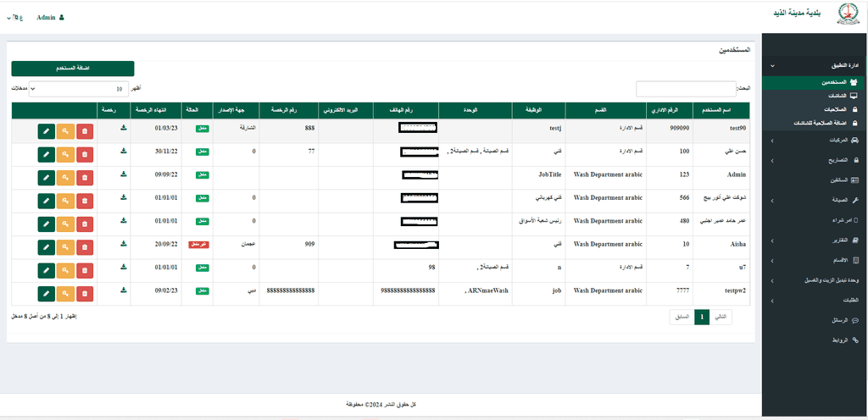Select page 1 in pagination
The image size is (868, 420).
tap(702, 318)
